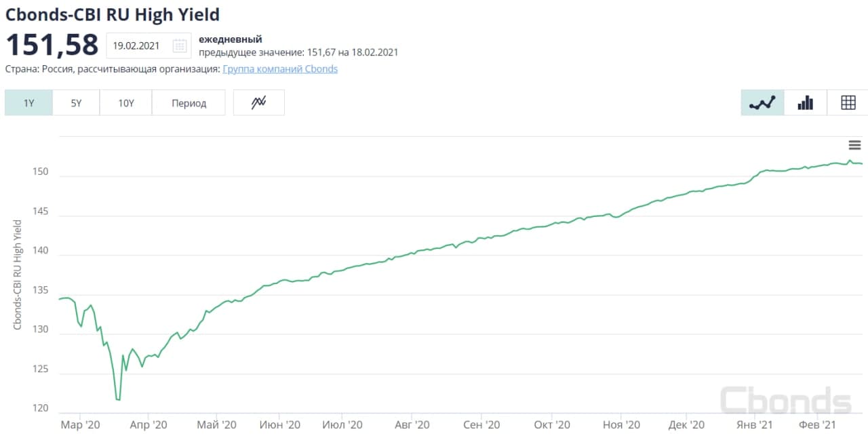The height and width of the screenshot is (438, 868).
Task: Select the 1Y time range
Action: click(28, 103)
